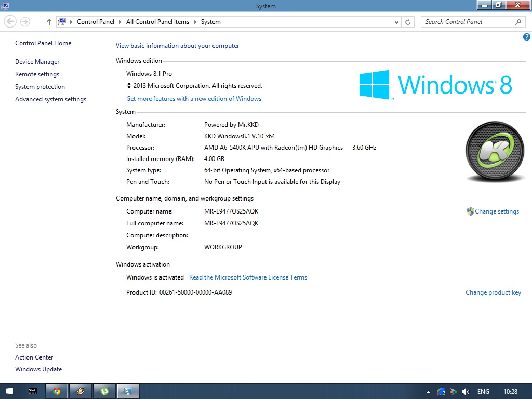The width and height of the screenshot is (532, 399).
Task: Open address bar history dropdown
Action: pyautogui.click(x=396, y=22)
